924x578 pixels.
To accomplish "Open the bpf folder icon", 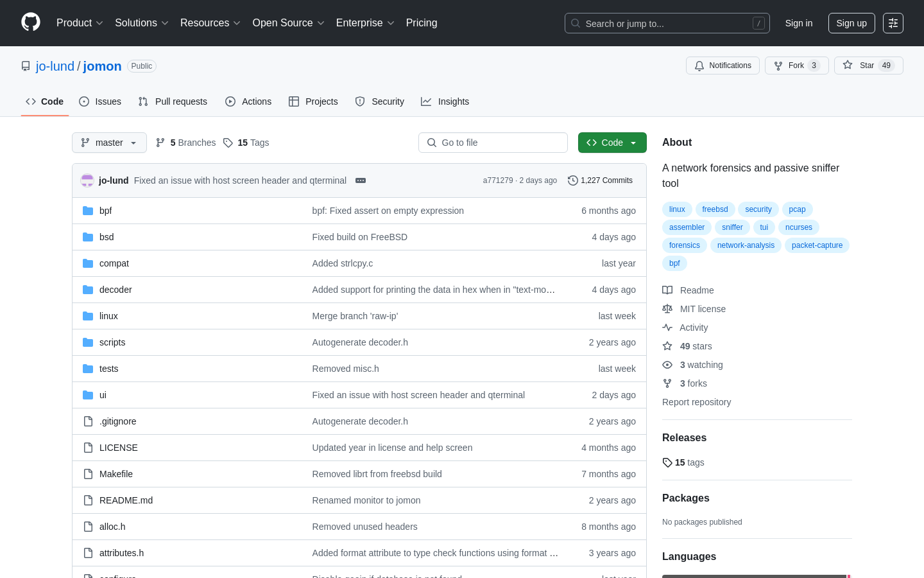I will (88, 211).
